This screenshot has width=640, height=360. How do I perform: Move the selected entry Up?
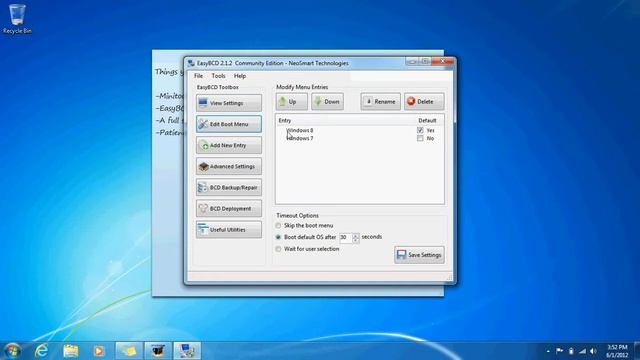coord(291,102)
